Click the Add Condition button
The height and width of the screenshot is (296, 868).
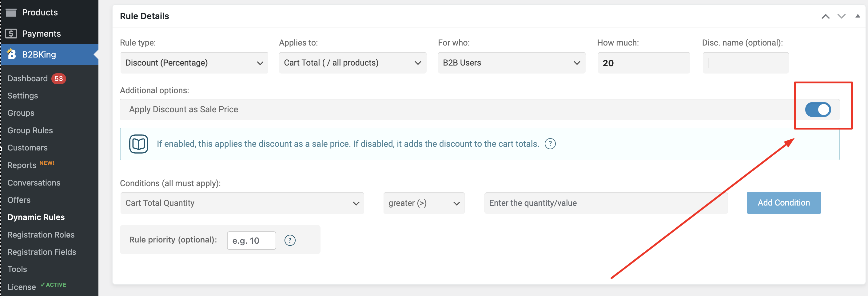click(x=784, y=202)
